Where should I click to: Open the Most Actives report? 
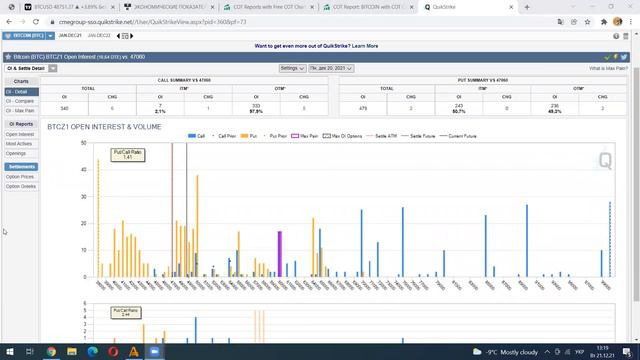pos(21,144)
